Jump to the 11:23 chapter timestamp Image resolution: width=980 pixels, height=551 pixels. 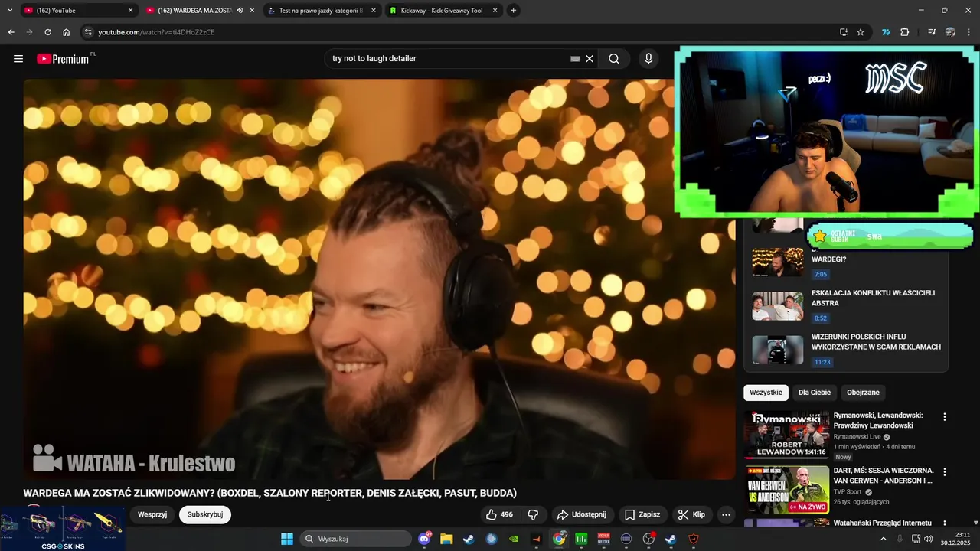822,362
